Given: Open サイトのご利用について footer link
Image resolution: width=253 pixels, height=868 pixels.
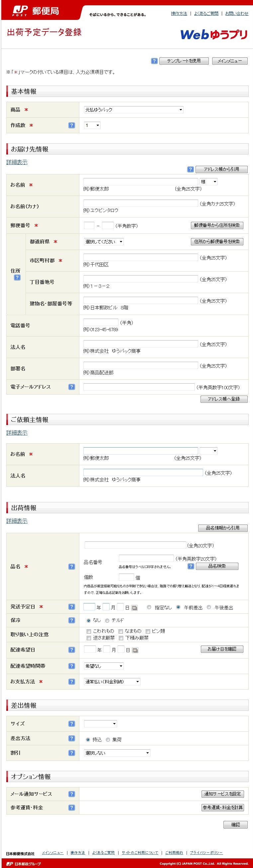Looking at the screenshot, I should point(140,852).
